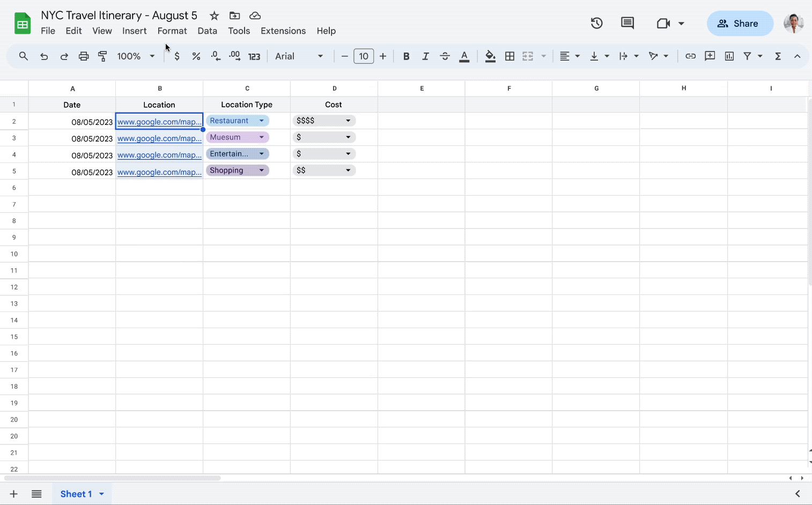Print the spreadsheet

[84, 56]
